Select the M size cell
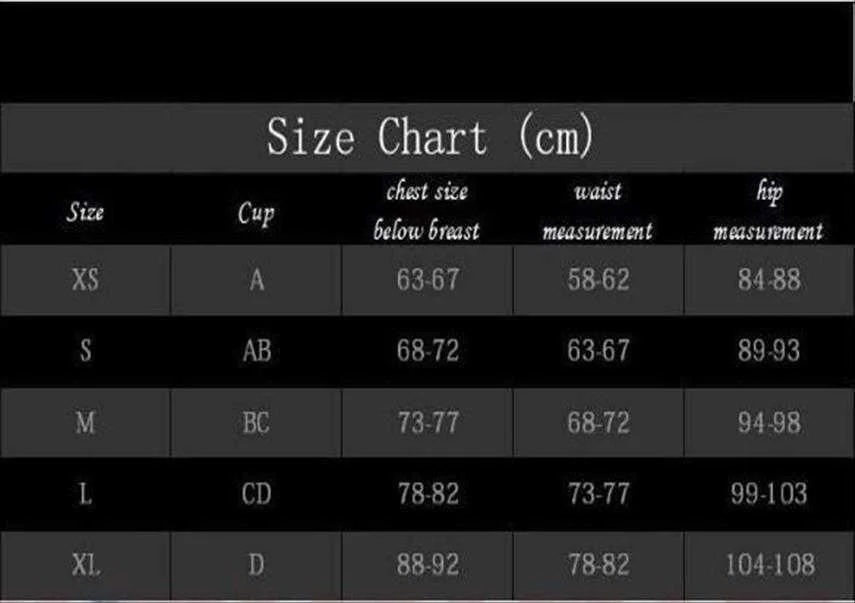The height and width of the screenshot is (603, 855). pos(86,423)
